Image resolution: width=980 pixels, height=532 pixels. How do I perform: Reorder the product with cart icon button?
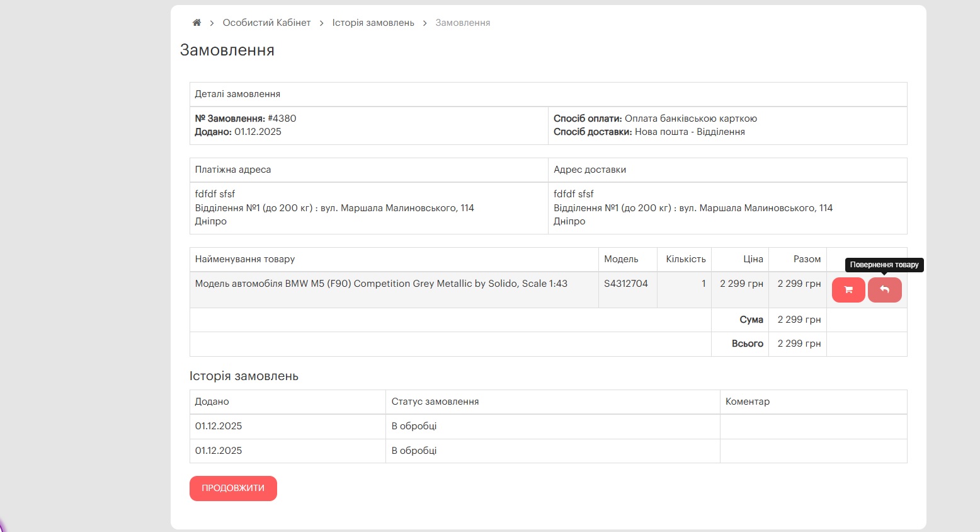point(848,290)
